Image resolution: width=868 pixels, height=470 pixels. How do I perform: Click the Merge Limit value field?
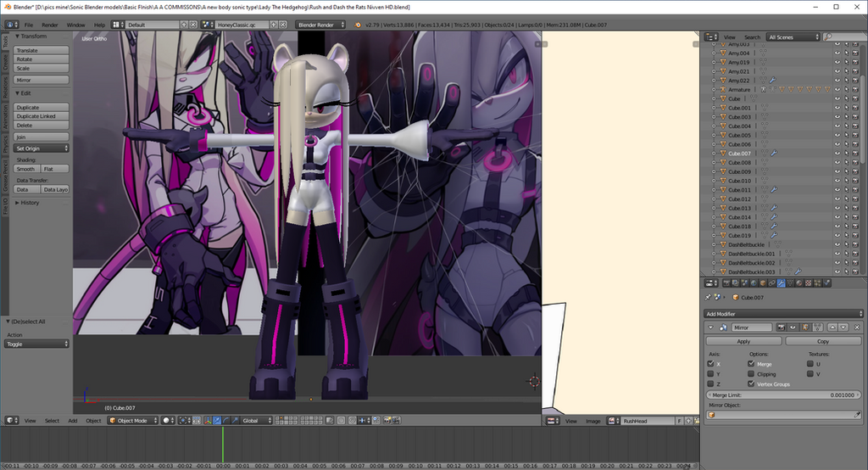coord(783,394)
